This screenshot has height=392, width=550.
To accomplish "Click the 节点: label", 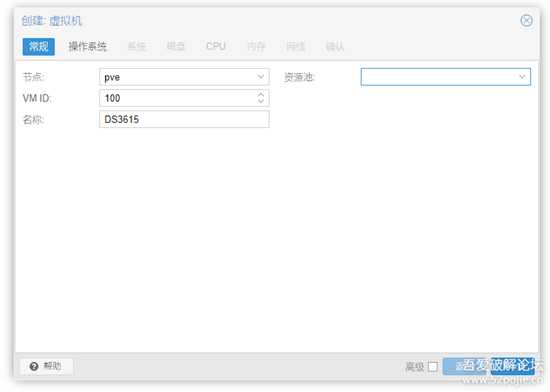I will (33, 77).
